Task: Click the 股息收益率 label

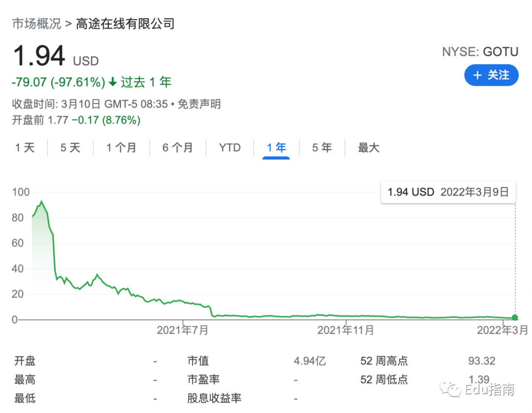Action: point(214,398)
